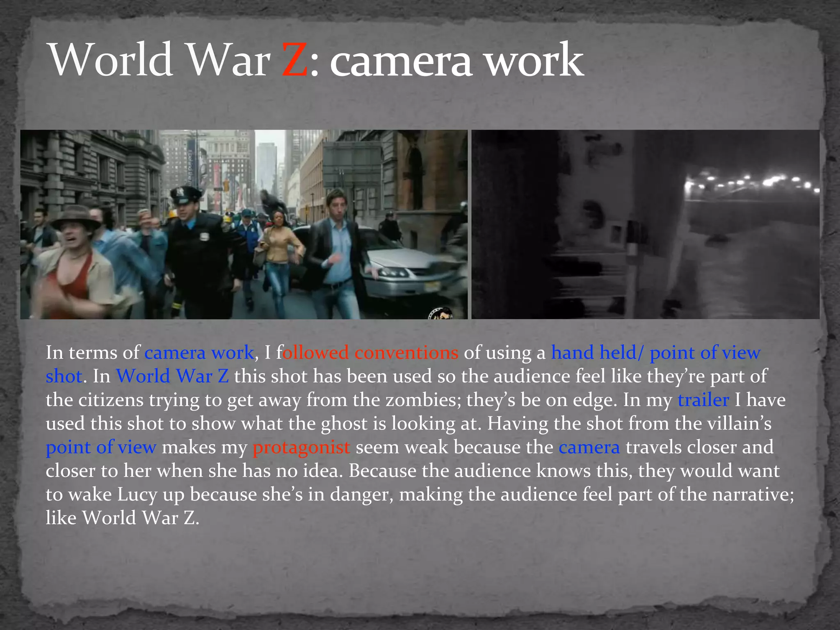Click the blue word 'trailer'

tap(703, 400)
